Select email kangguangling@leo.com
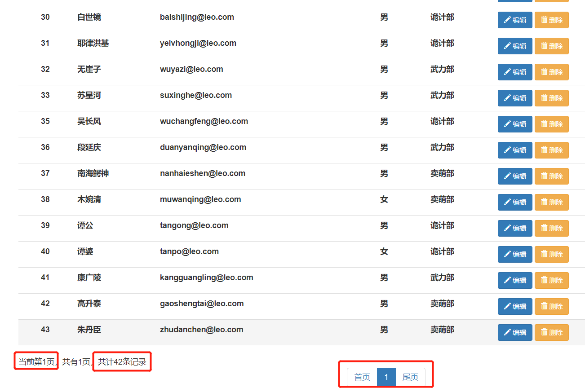The image size is (585, 392). (207, 277)
